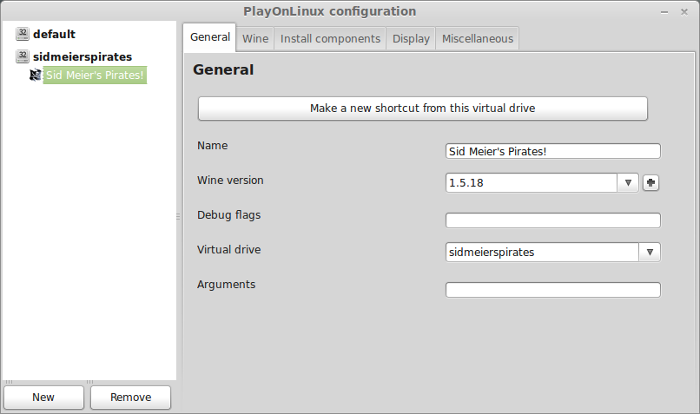Click the New button

point(43,397)
